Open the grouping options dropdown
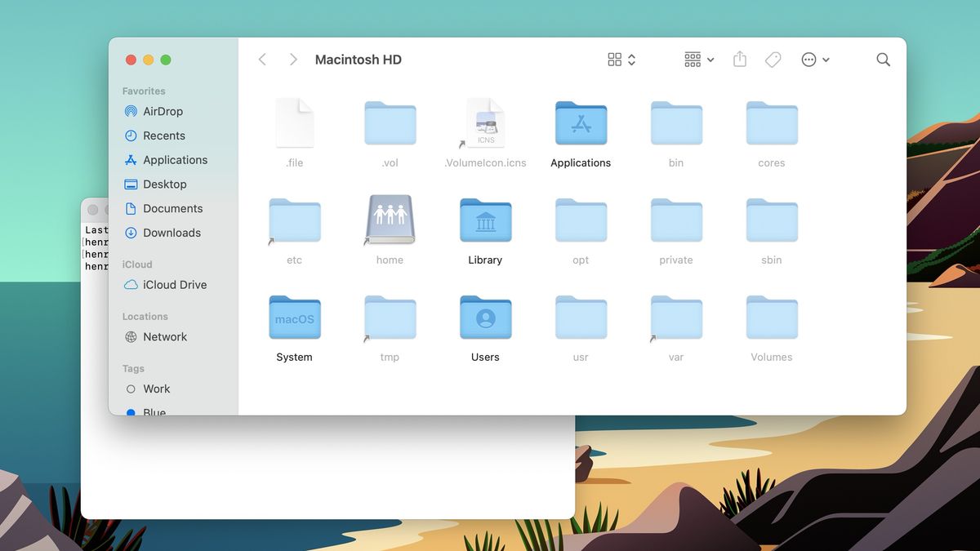The height and width of the screenshot is (551, 980). coord(698,59)
